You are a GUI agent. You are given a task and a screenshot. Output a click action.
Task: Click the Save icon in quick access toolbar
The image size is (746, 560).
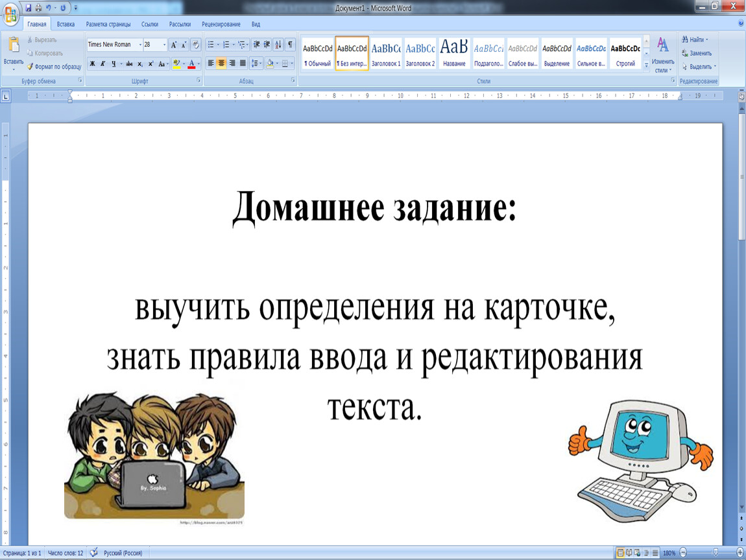29,8
